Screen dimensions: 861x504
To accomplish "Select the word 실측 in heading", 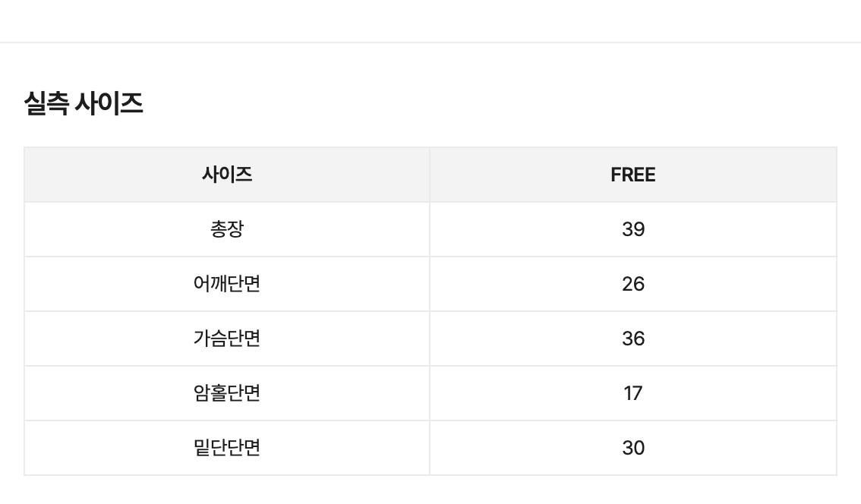I will pyautogui.click(x=46, y=103).
